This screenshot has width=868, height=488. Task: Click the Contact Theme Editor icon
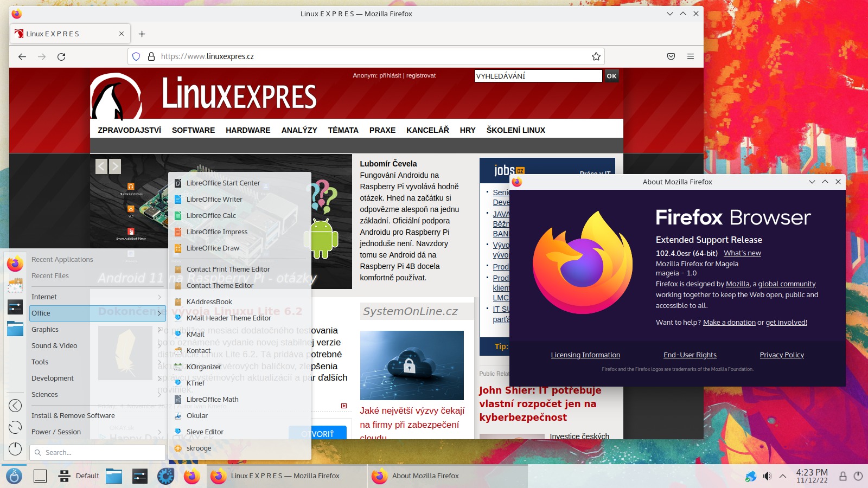tap(178, 286)
